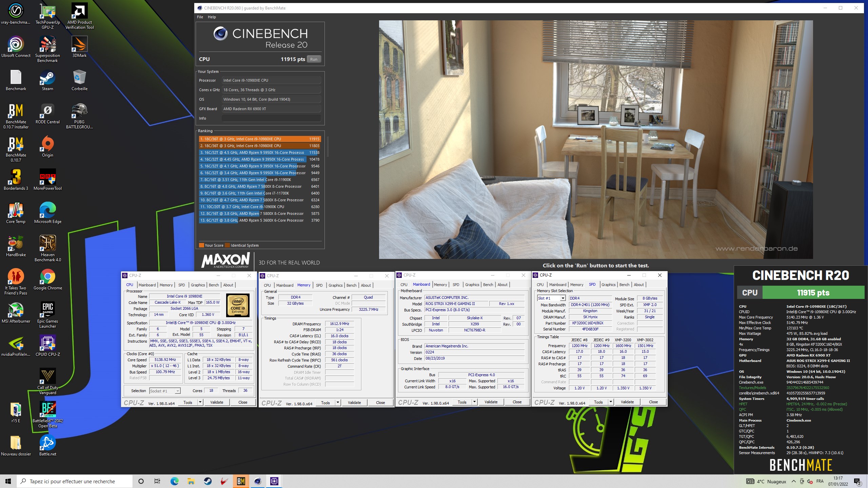The width and height of the screenshot is (868, 488).
Task: Switch to About tab in SPD CPU-Z window
Action: (638, 285)
